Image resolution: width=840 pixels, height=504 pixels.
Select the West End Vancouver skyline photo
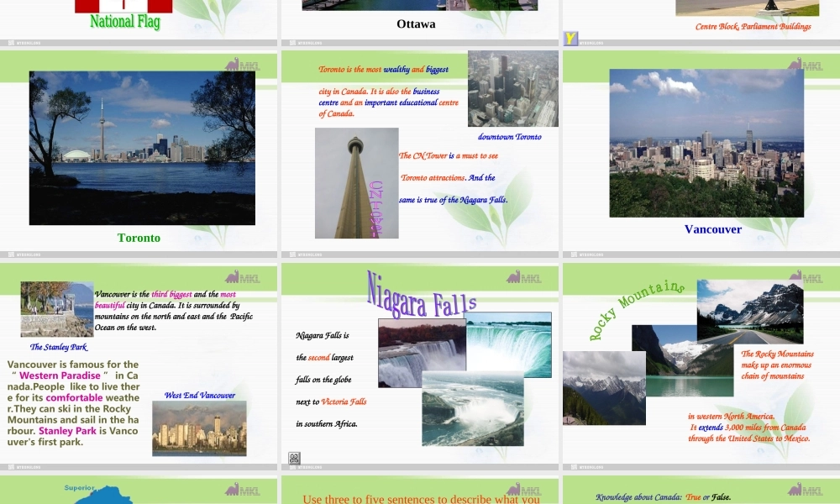point(199,428)
